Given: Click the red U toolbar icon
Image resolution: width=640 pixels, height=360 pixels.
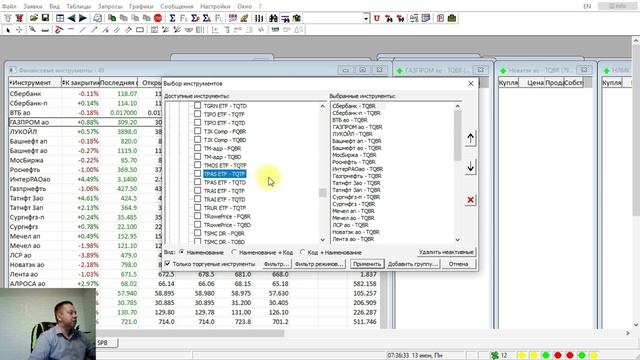Looking at the screenshot, I should (377, 18).
